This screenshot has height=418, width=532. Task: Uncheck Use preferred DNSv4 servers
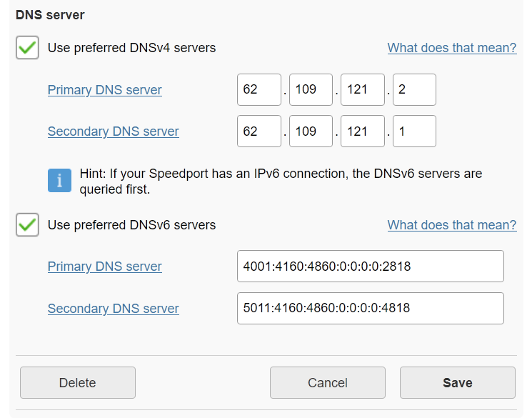[x=27, y=48]
